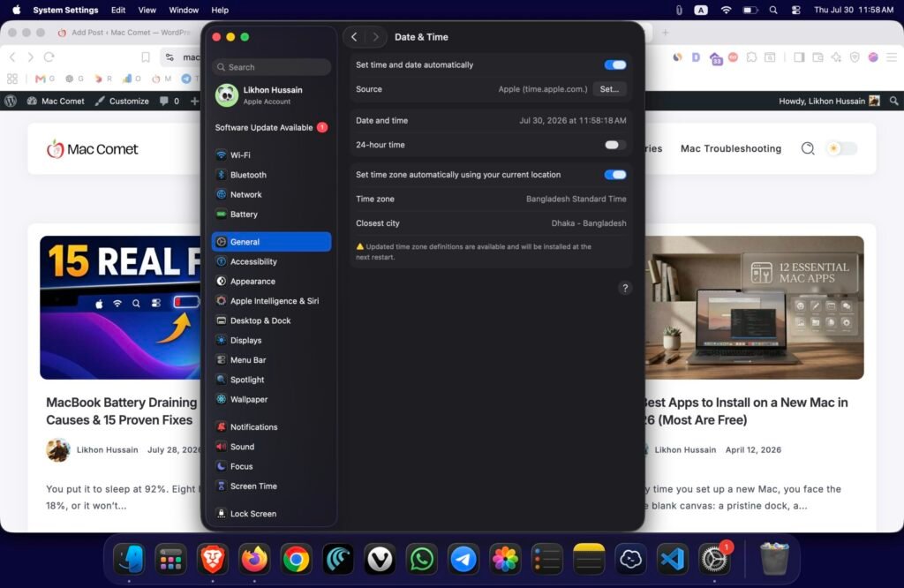This screenshot has height=588, width=904.
Task: Click Customize in WordPress admin bar
Action: (122, 101)
